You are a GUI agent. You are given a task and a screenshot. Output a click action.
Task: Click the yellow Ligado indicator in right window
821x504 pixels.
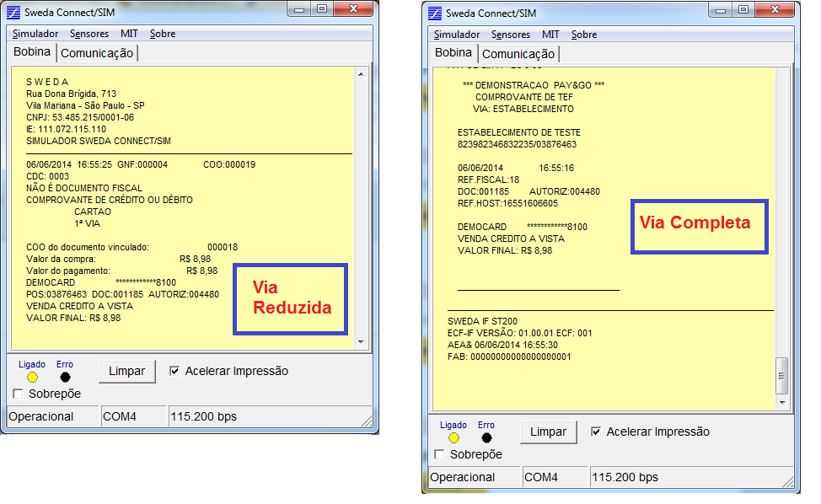[454, 438]
